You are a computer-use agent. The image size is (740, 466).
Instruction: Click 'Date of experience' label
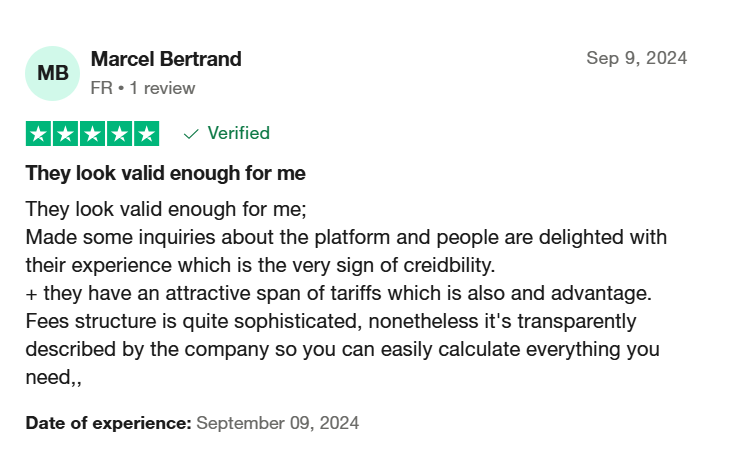point(109,423)
